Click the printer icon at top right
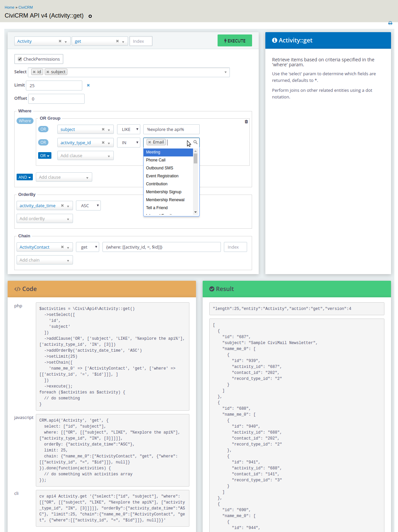The image size is (398, 532). coord(390,23)
